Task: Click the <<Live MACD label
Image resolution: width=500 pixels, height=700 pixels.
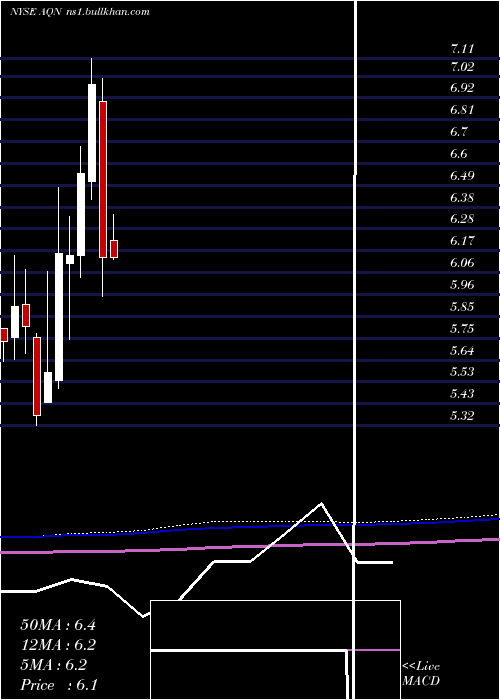Action: pos(421,673)
